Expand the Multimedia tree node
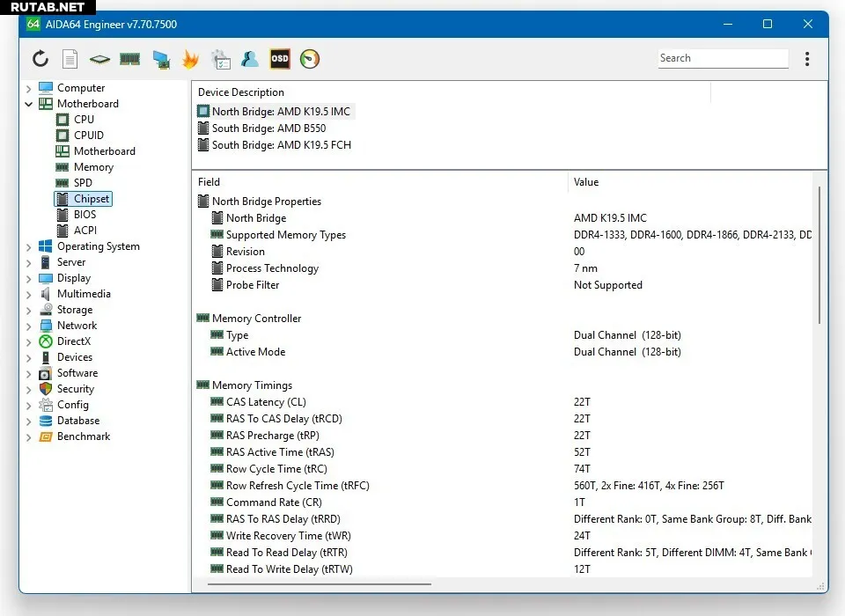This screenshot has width=845, height=616. click(29, 294)
